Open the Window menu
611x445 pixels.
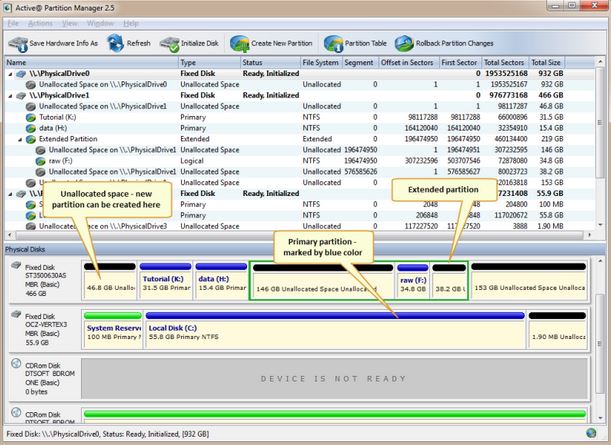[100, 23]
